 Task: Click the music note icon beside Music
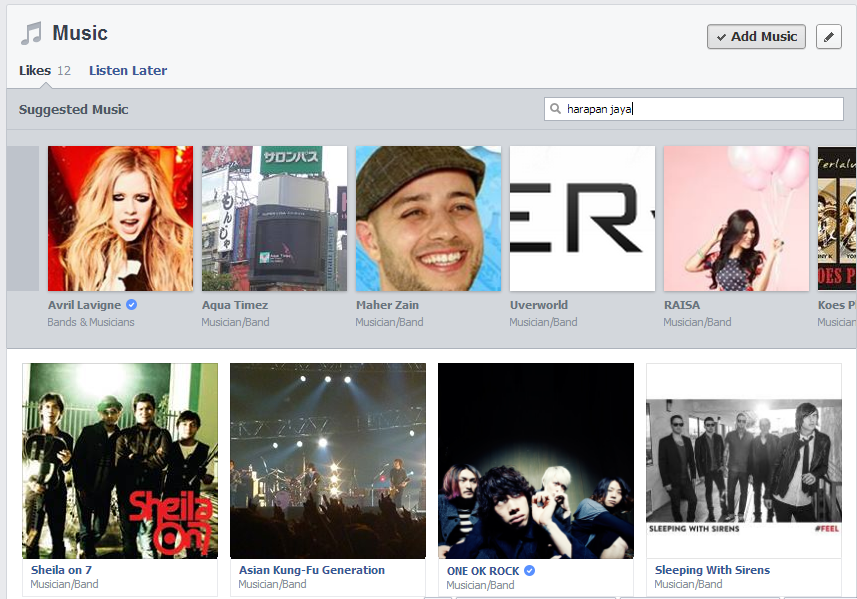pyautogui.click(x=31, y=33)
